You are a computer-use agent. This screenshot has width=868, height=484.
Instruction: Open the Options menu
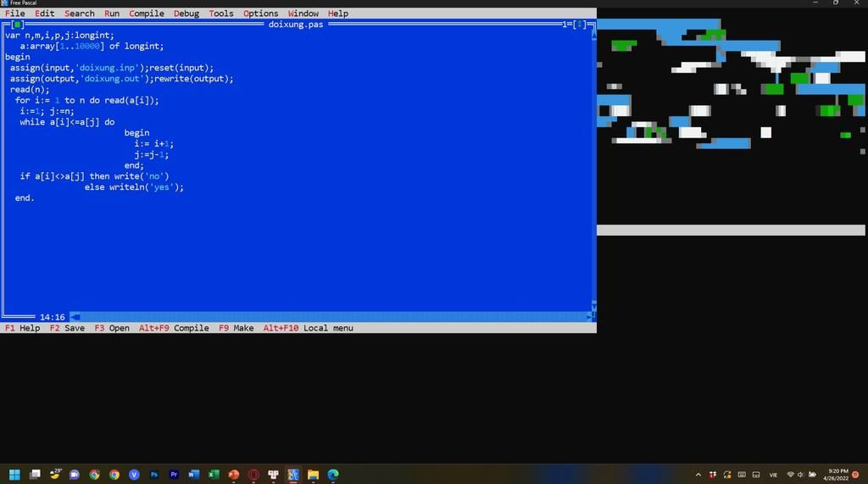pyautogui.click(x=261, y=14)
